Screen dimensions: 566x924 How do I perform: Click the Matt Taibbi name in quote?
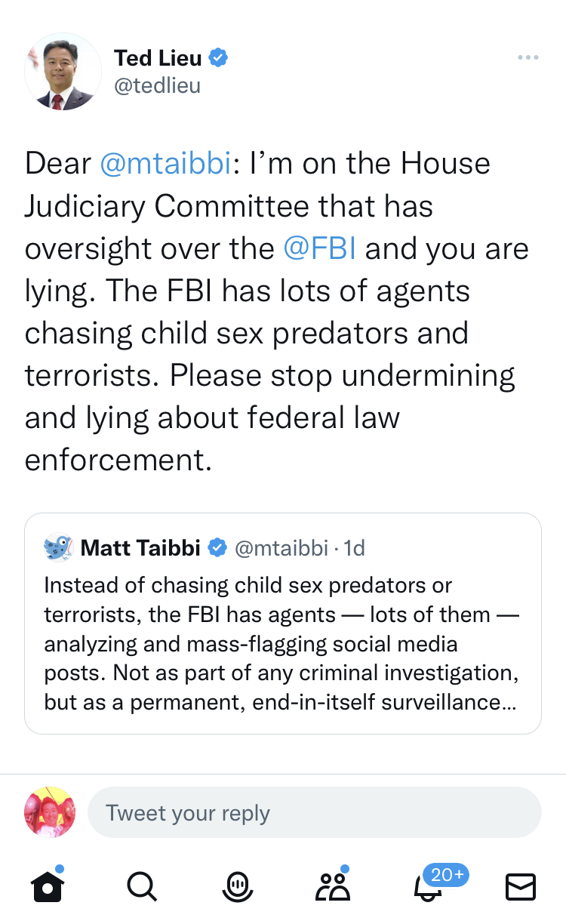140,548
